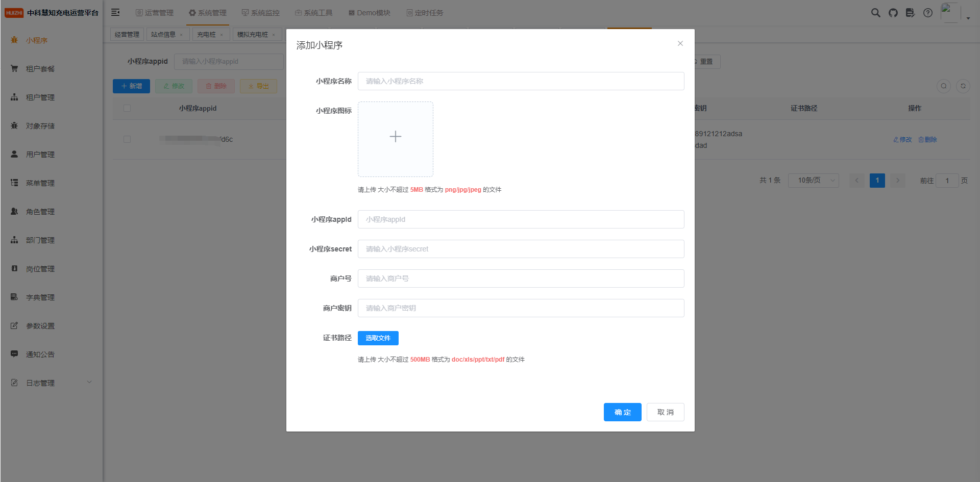Image resolution: width=980 pixels, height=482 pixels.
Task: Close the 添加小程序 dialog with X
Action: 680,43
